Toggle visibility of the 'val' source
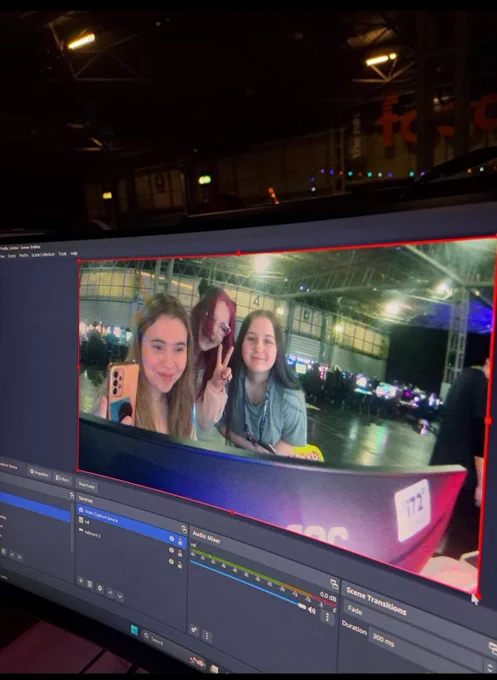 [x=171, y=550]
